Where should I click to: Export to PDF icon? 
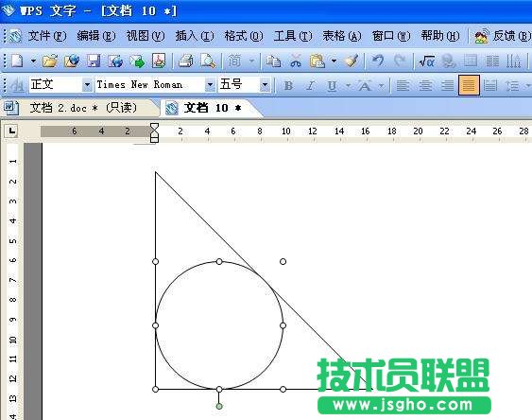(x=159, y=61)
